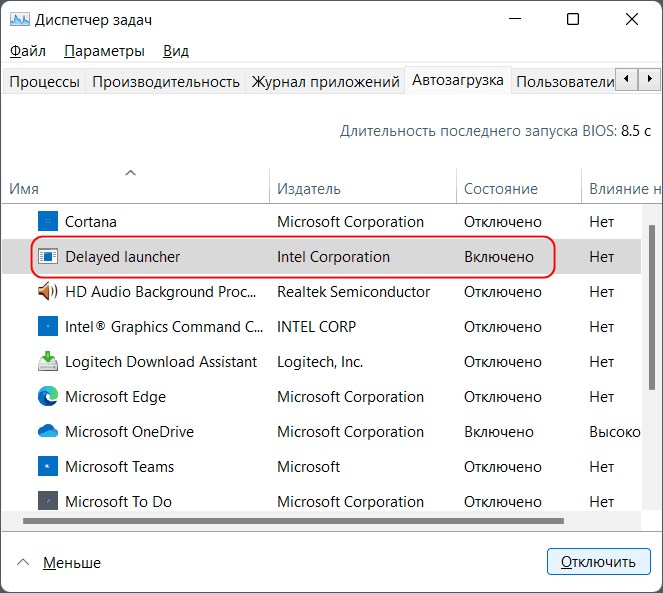Click the Отключить button
663x593 pixels.
point(598,562)
